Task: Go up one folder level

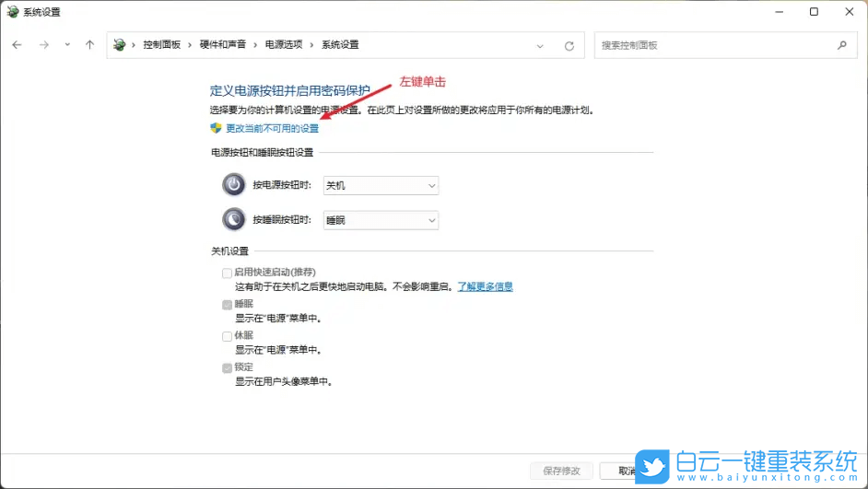Action: [89, 45]
